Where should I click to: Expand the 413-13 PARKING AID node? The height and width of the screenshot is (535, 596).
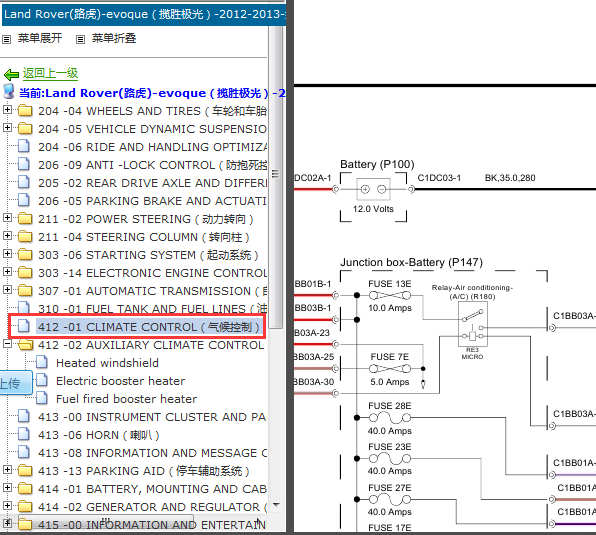(x=7, y=470)
